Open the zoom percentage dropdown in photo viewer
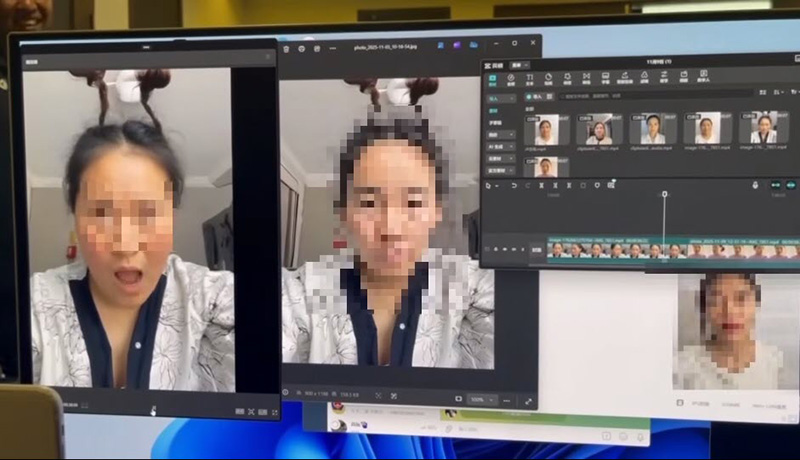 (x=482, y=399)
